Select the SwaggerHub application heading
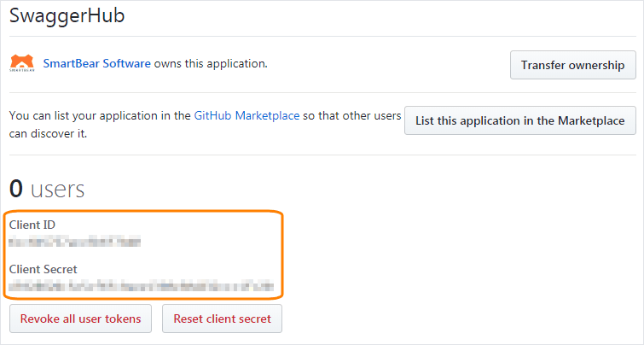 pyautogui.click(x=67, y=15)
